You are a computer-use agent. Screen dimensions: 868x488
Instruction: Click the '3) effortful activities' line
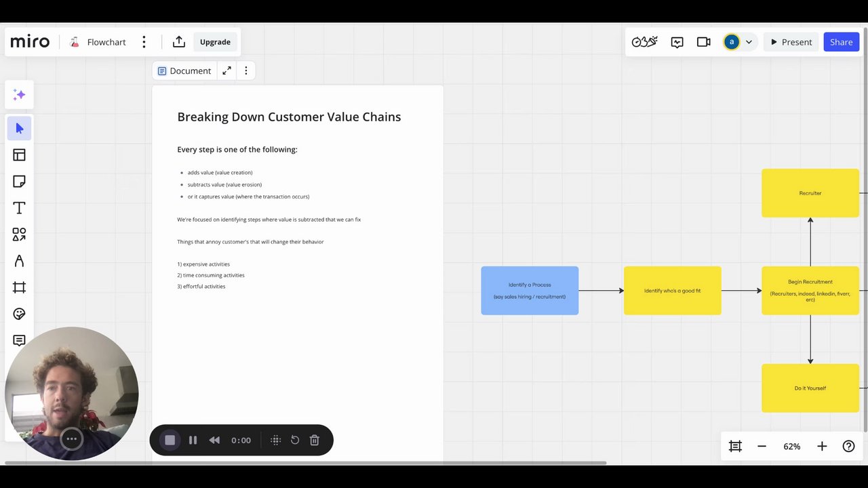coord(201,287)
